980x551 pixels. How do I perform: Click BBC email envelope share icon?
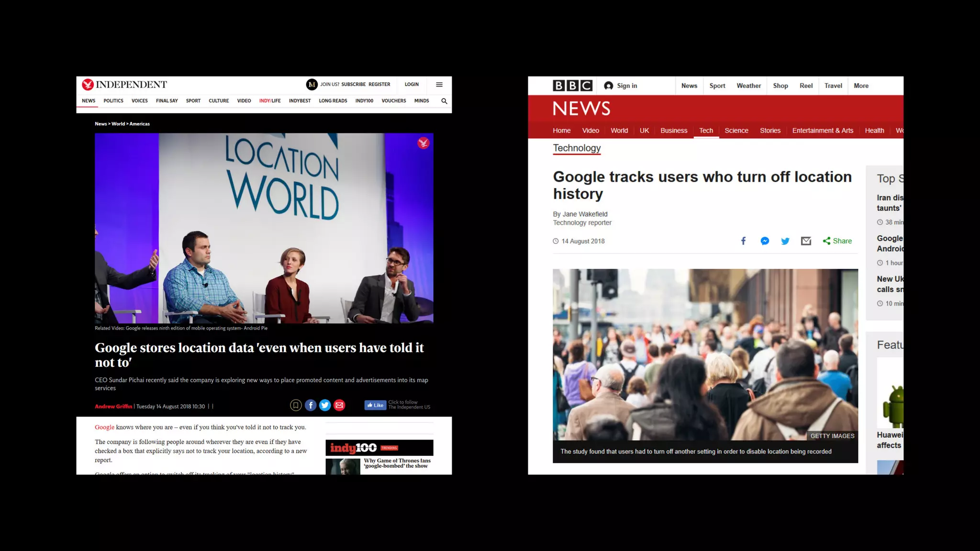(806, 241)
